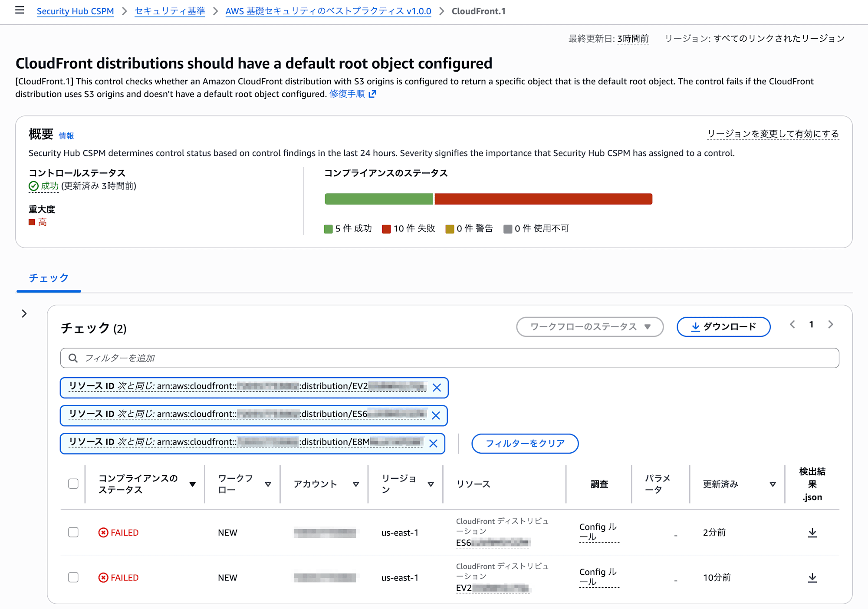Sort by アカウント column arrow
The height and width of the screenshot is (609, 868).
pyautogui.click(x=356, y=484)
